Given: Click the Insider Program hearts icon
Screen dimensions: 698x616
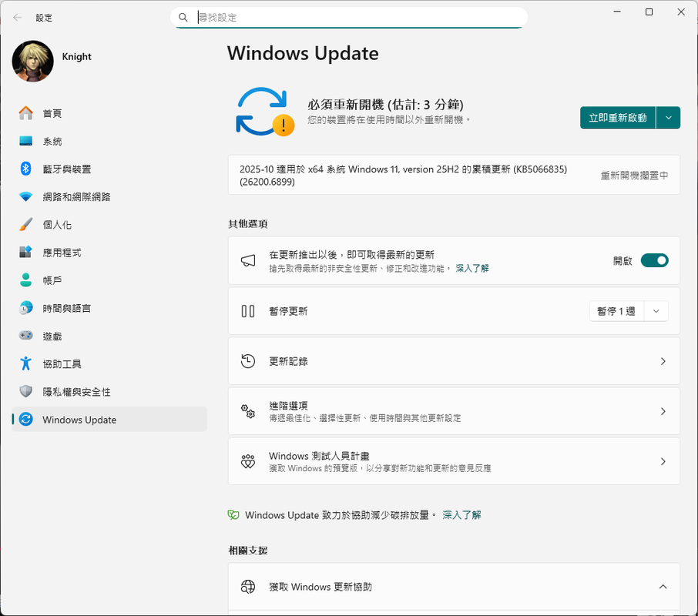Looking at the screenshot, I should (x=248, y=461).
